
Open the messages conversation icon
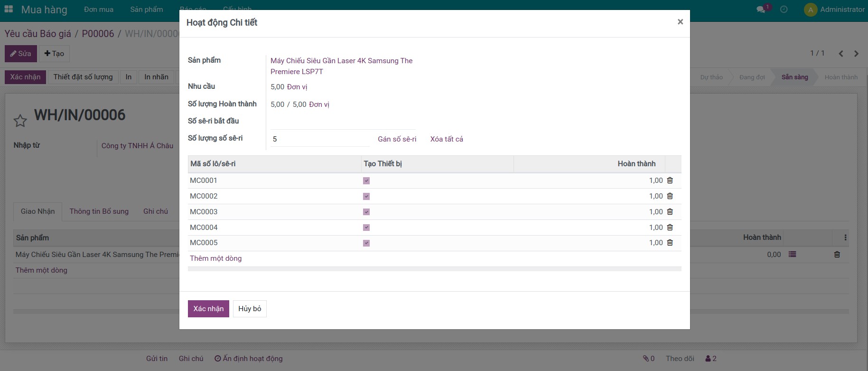click(x=761, y=10)
